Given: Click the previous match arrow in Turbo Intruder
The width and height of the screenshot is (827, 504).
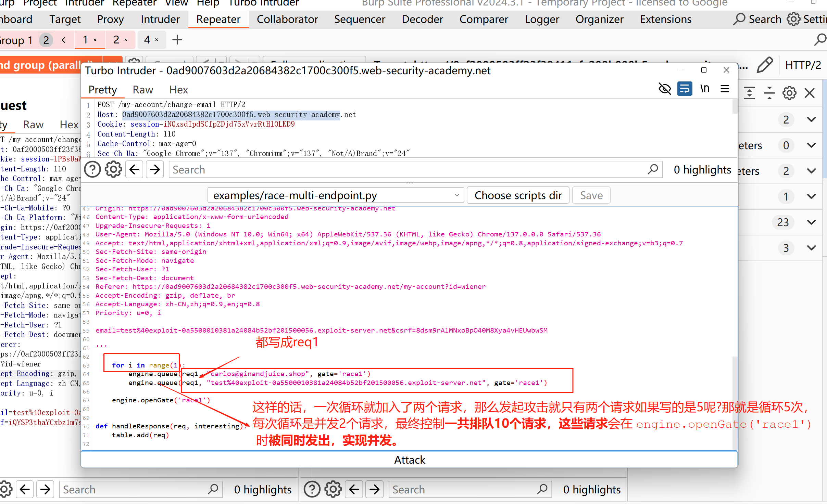Looking at the screenshot, I should 134,170.
